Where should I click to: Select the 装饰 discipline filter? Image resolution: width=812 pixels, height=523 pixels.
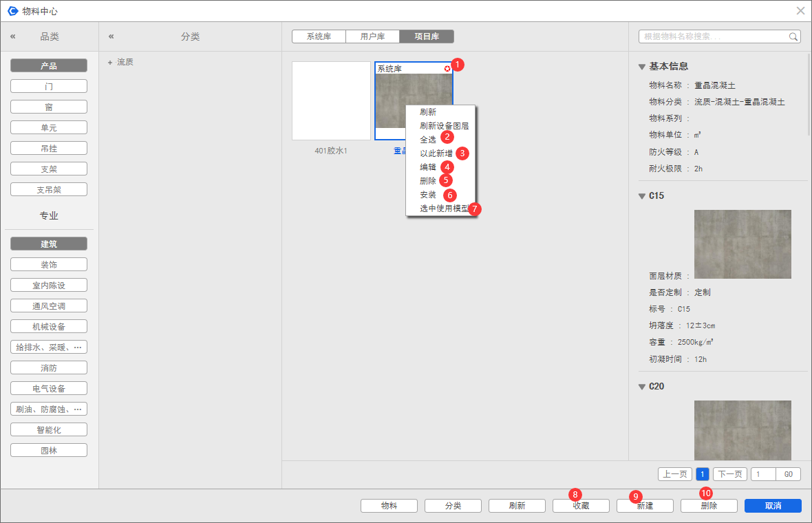(x=49, y=265)
